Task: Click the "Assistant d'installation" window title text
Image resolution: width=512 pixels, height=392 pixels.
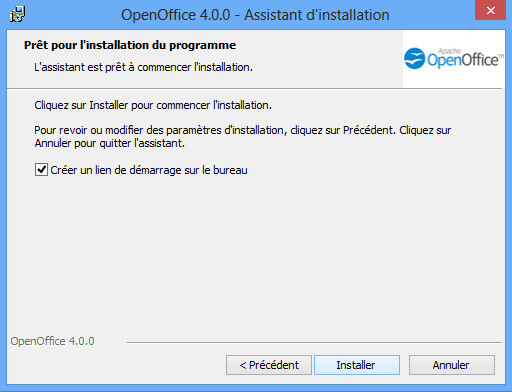Action: pyautogui.click(x=317, y=15)
